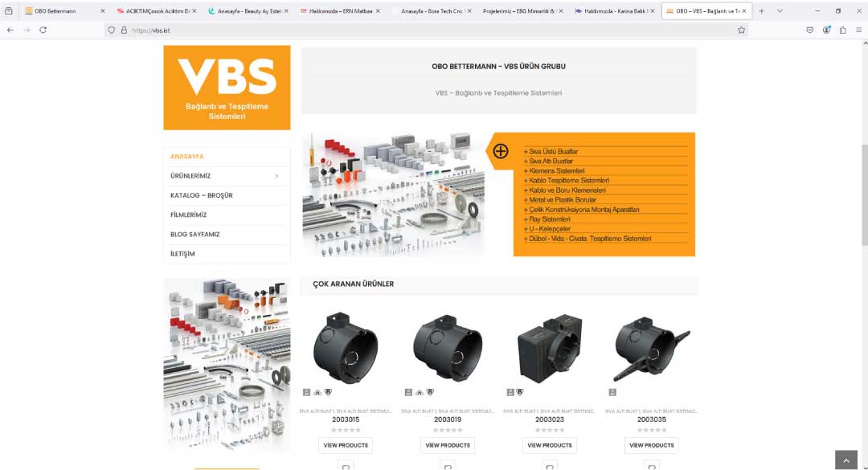
Task: List all open tabs dropdown
Action: coord(780,11)
